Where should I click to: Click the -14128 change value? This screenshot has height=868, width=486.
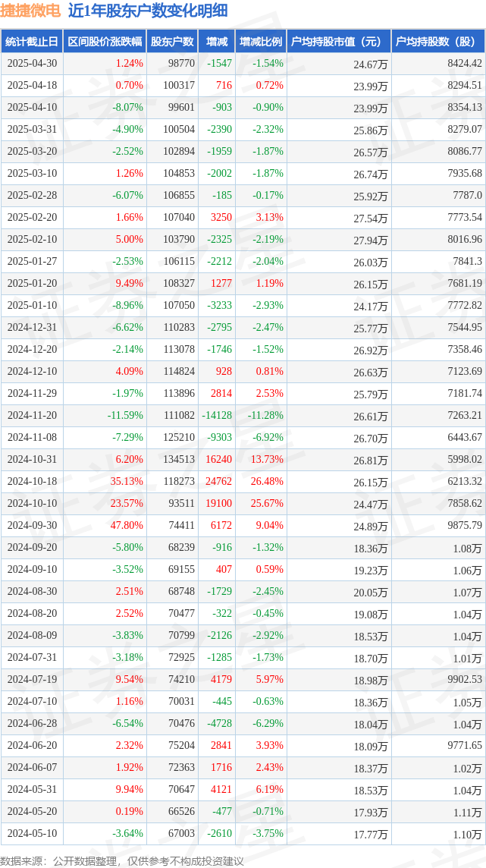click(218, 416)
